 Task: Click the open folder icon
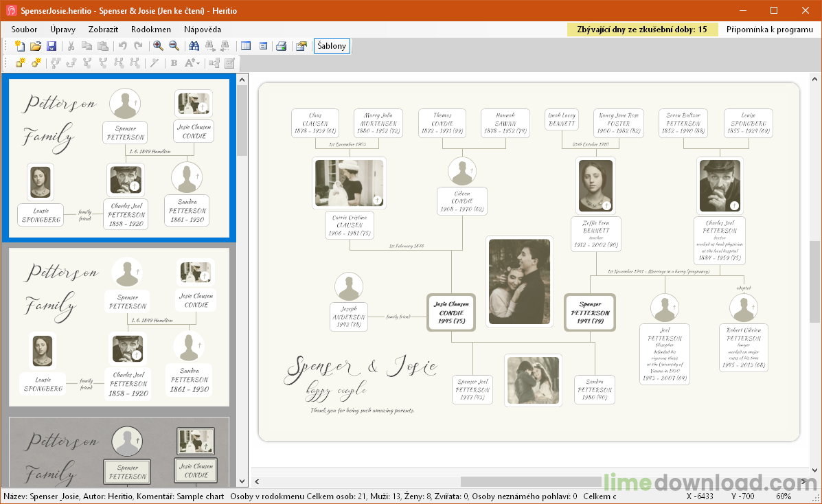point(36,46)
